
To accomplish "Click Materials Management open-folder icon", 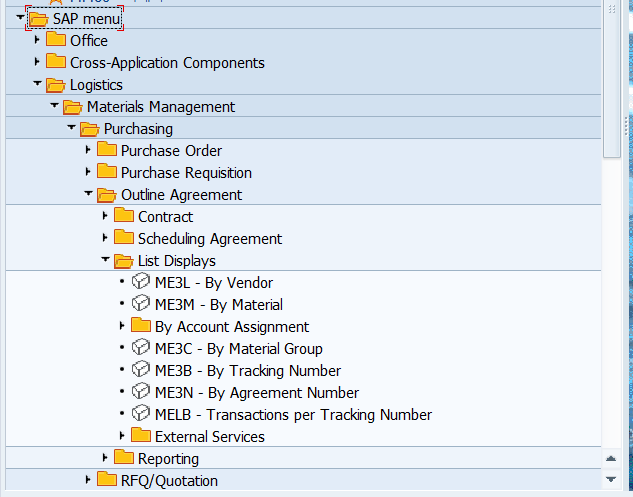I will click(73, 107).
